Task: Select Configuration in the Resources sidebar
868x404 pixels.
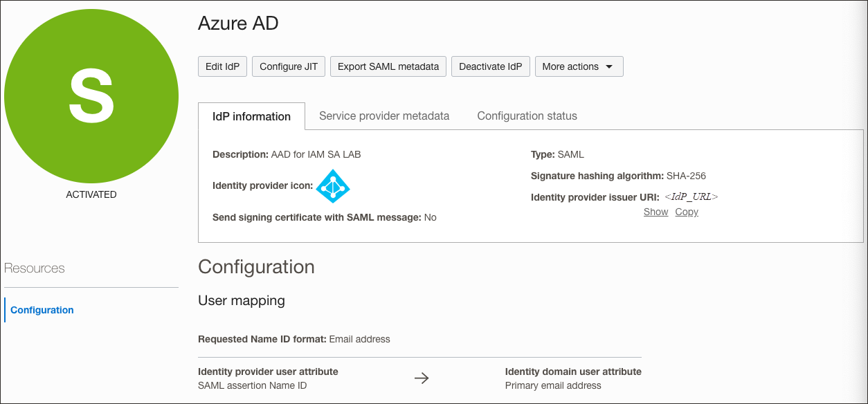Action: click(42, 310)
